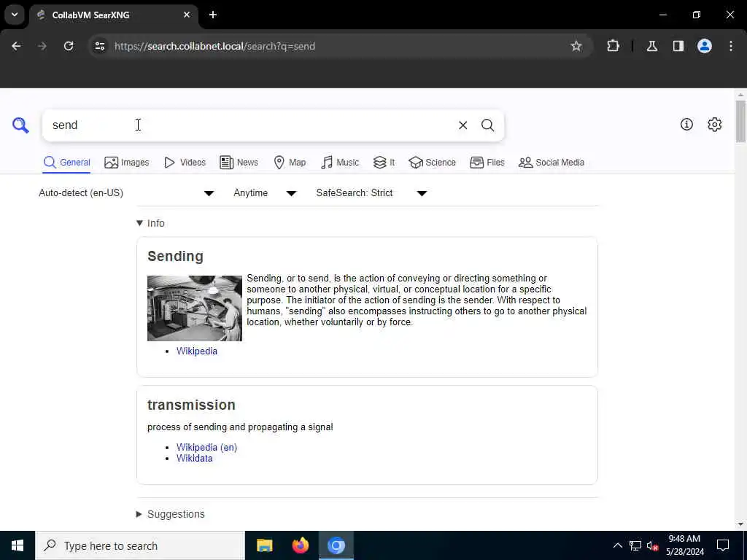747x560 pixels.
Task: Click the network tray icon
Action: point(635,545)
